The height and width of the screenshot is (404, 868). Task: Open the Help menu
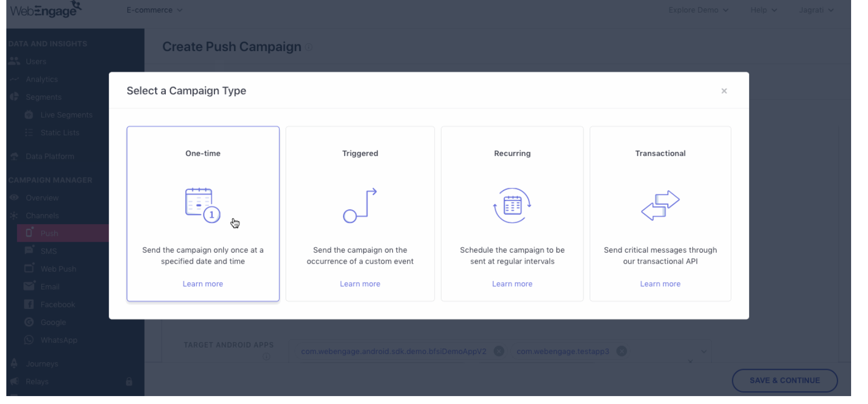763,10
